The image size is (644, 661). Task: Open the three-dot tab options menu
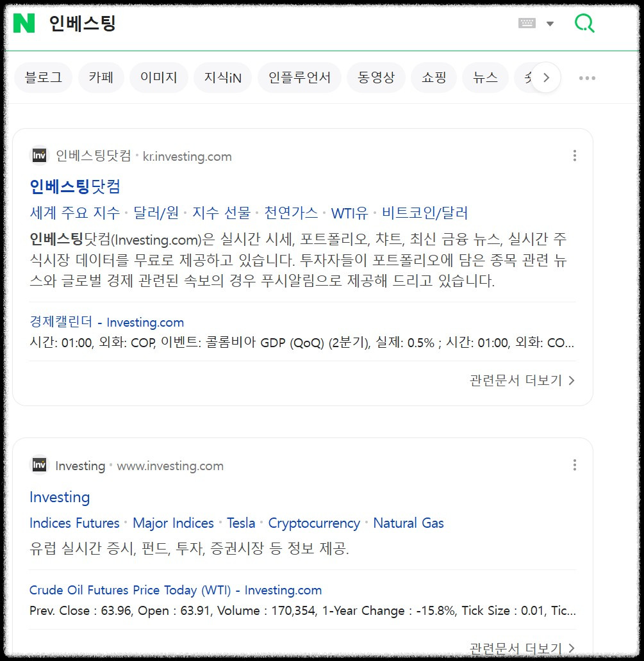click(587, 78)
